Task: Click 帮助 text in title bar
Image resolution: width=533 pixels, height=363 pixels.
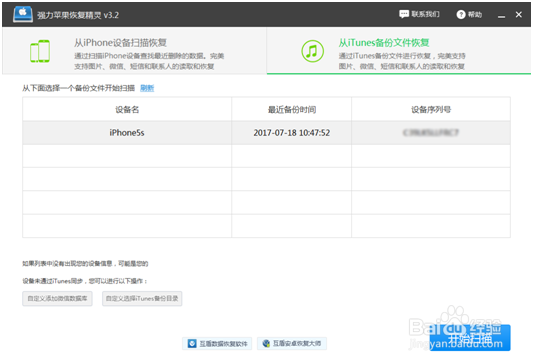Action: pos(475,14)
